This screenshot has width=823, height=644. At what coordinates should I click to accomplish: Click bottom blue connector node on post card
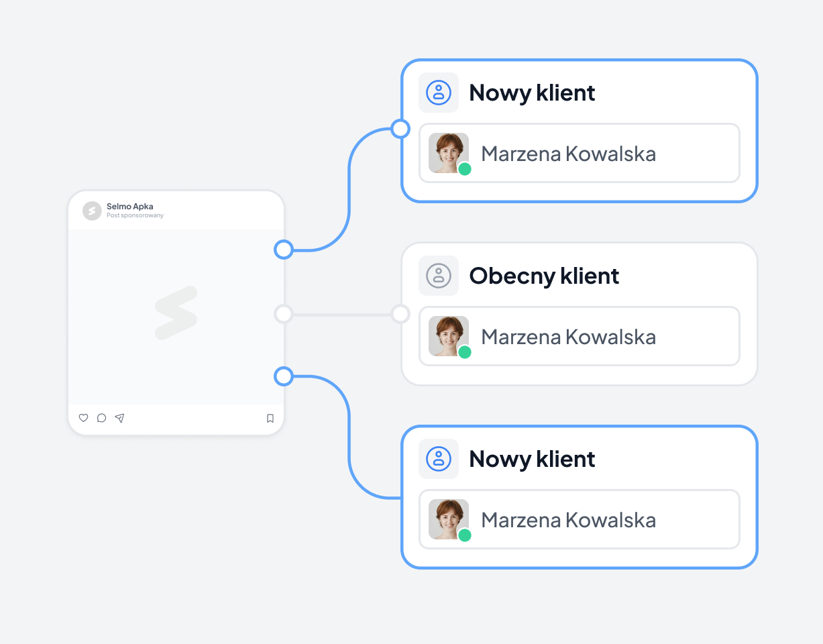click(x=284, y=376)
